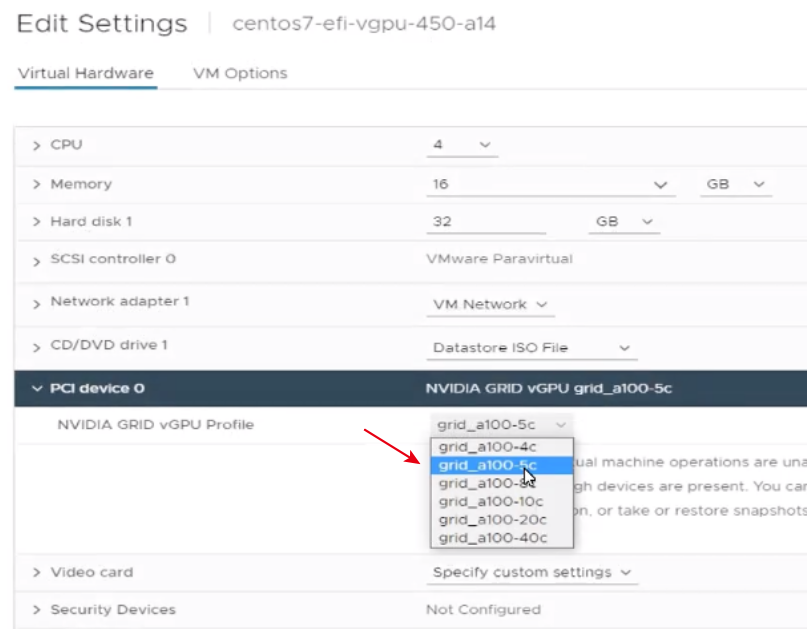Click the NVIDIA GRID vGPU grid_a100-5c header text
This screenshot has height=629, width=807.
(549, 388)
